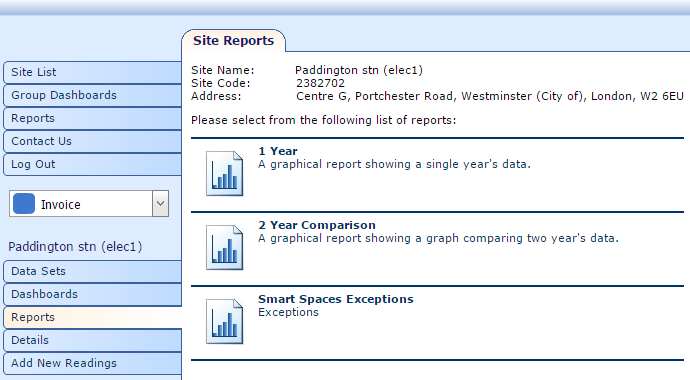Select the highlighted site Reports item
This screenshot has height=380, width=690.
pos(92,317)
